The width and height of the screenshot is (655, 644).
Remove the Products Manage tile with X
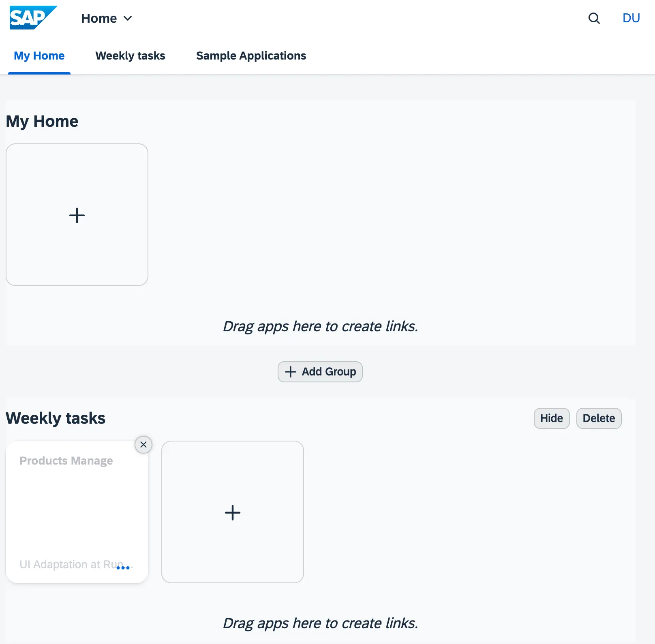click(x=143, y=445)
